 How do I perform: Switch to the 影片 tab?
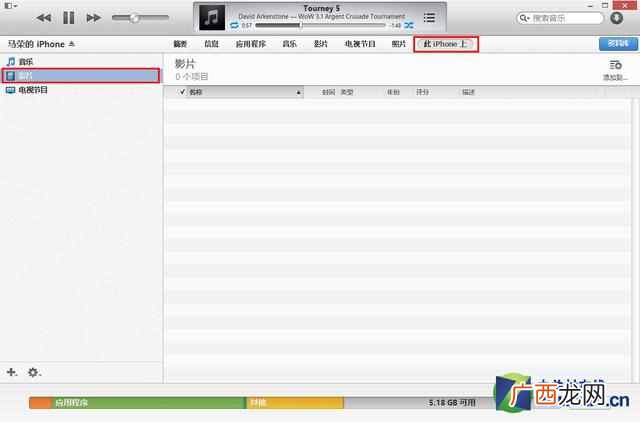pos(321,44)
